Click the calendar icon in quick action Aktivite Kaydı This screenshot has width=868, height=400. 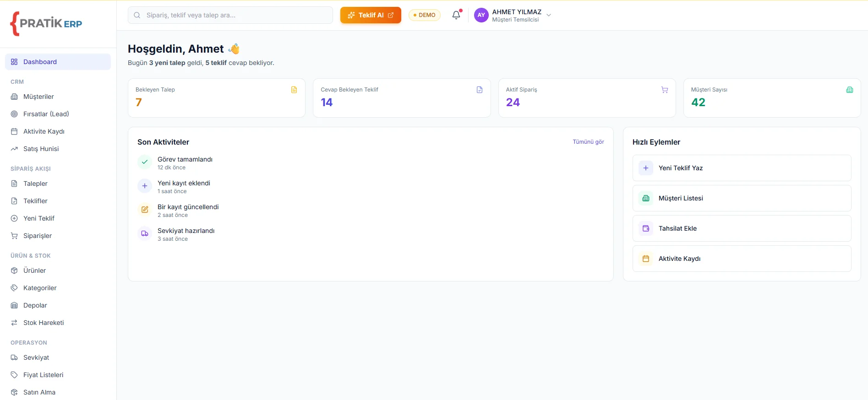pos(646,259)
